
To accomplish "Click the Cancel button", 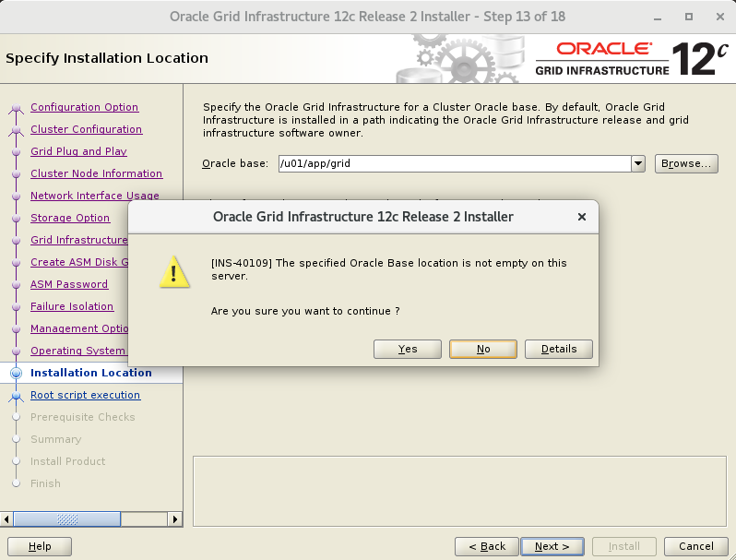I will coord(695,546).
